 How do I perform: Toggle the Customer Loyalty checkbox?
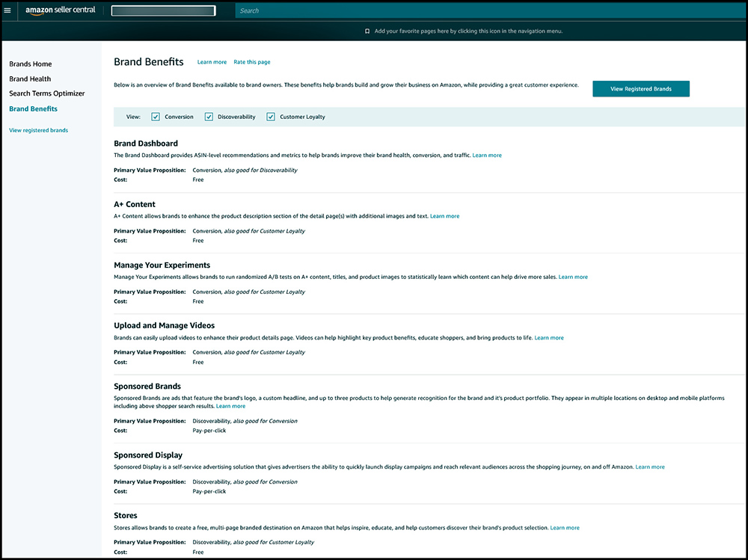click(271, 117)
